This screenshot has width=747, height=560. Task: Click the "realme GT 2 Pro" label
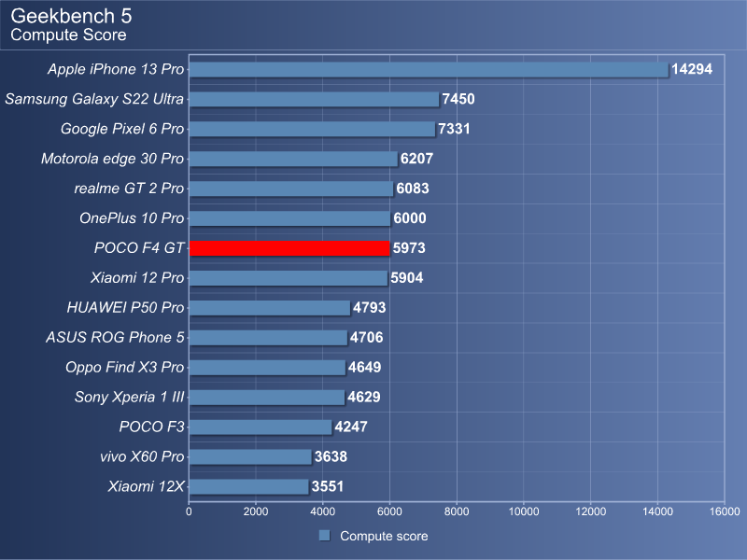tap(129, 189)
